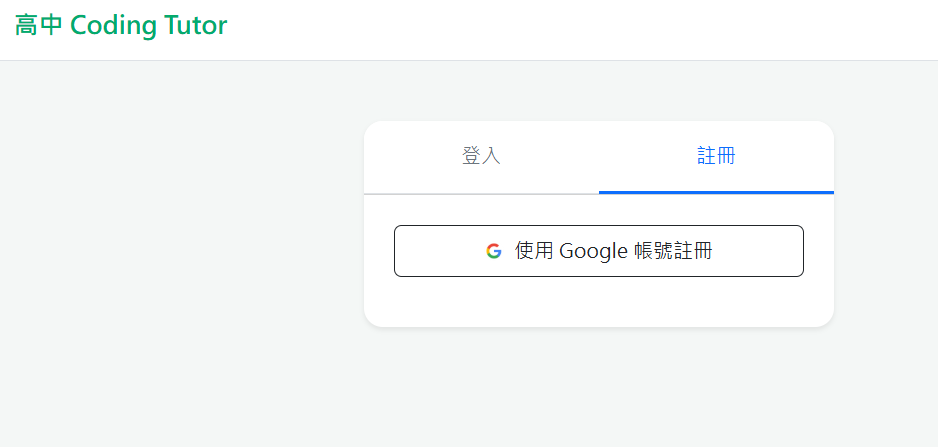Click the empty white header bar area
938x447 pixels.
tap(580, 28)
